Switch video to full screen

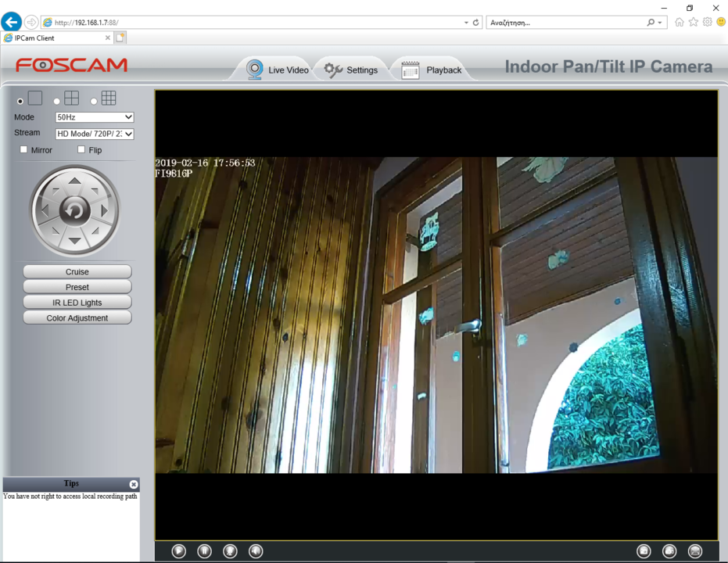695,551
